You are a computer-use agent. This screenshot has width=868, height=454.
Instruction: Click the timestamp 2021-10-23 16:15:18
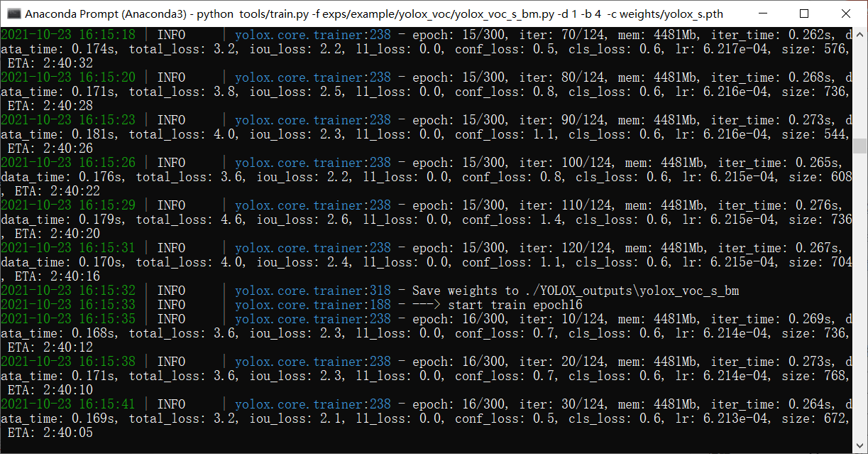click(68, 35)
